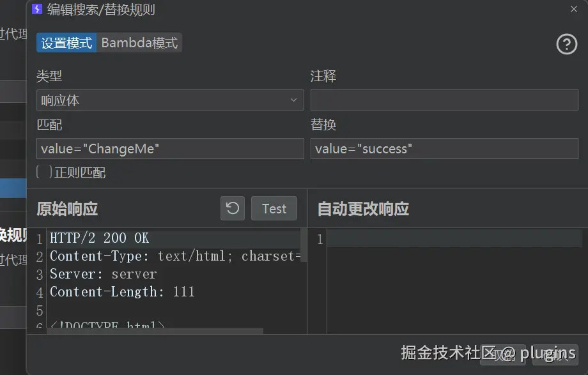Click the help question mark icon
This screenshot has height=375, width=588.
566,44
